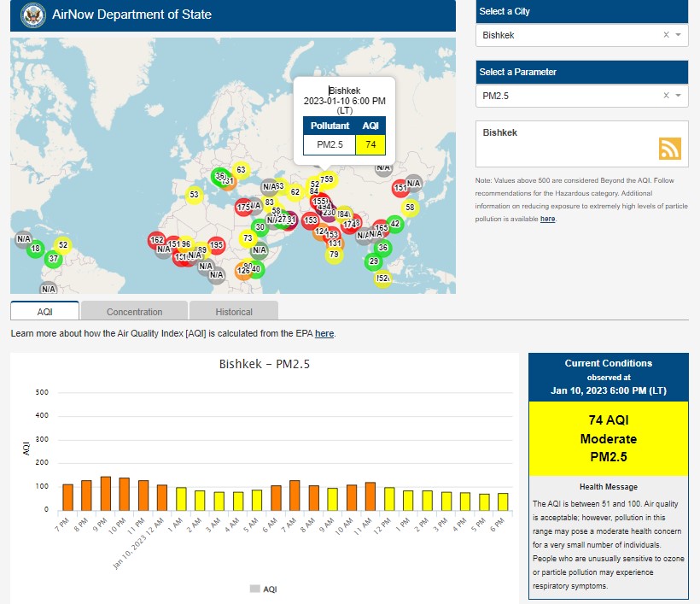
Task: Select the green marker labeled 42
Action: [x=394, y=224]
